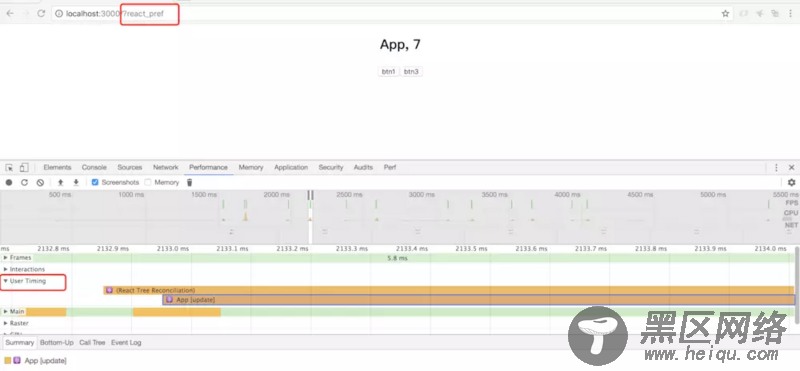Expand the Main thread track
The height and width of the screenshot is (371, 800).
[6, 311]
